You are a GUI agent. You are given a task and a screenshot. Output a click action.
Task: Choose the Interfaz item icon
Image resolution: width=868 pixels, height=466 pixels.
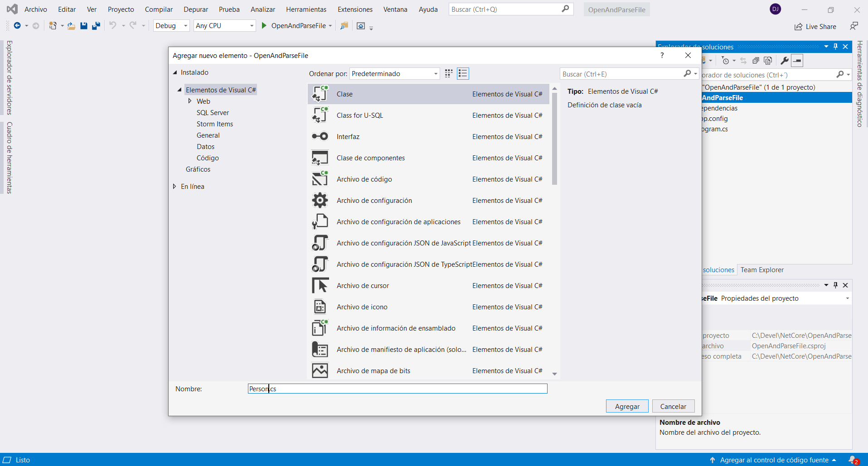[x=320, y=136]
